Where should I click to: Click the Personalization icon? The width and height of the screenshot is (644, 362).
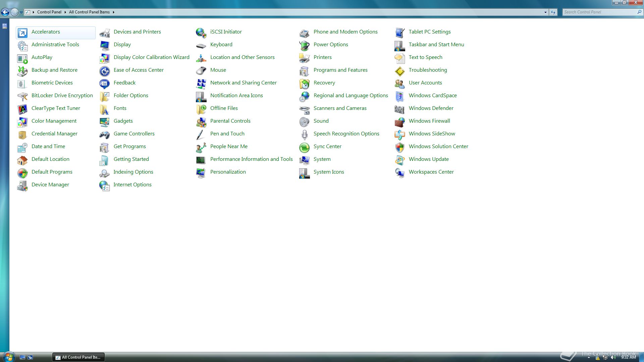click(201, 173)
